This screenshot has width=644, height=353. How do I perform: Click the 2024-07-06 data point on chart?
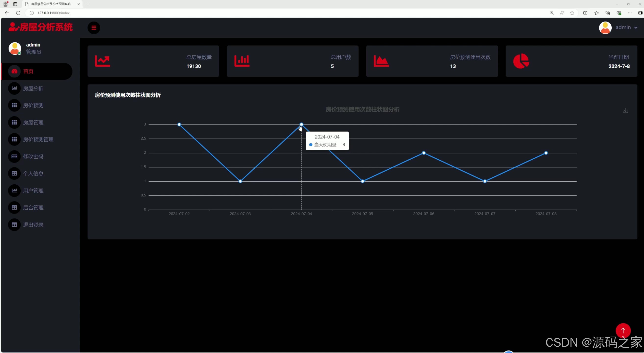coord(424,153)
